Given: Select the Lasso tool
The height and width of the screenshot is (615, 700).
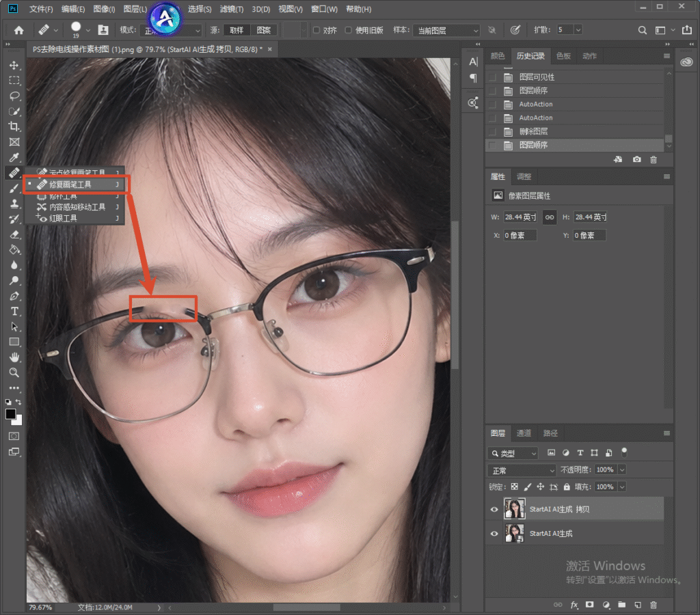Looking at the screenshot, I should coord(14,96).
